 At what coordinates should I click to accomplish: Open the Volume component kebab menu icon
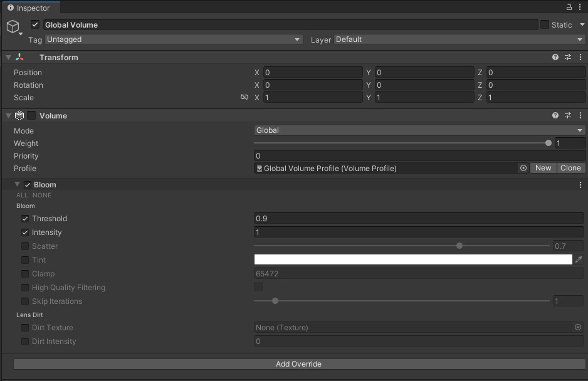(x=580, y=115)
